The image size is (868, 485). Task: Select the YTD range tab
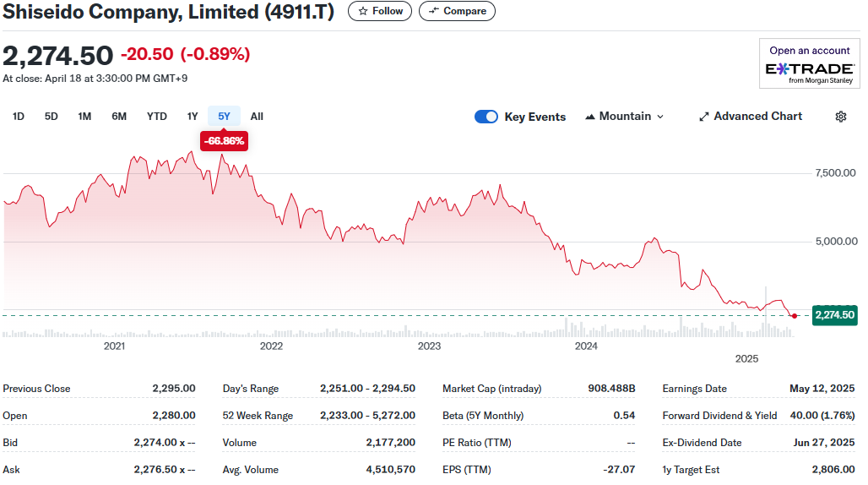pos(157,117)
